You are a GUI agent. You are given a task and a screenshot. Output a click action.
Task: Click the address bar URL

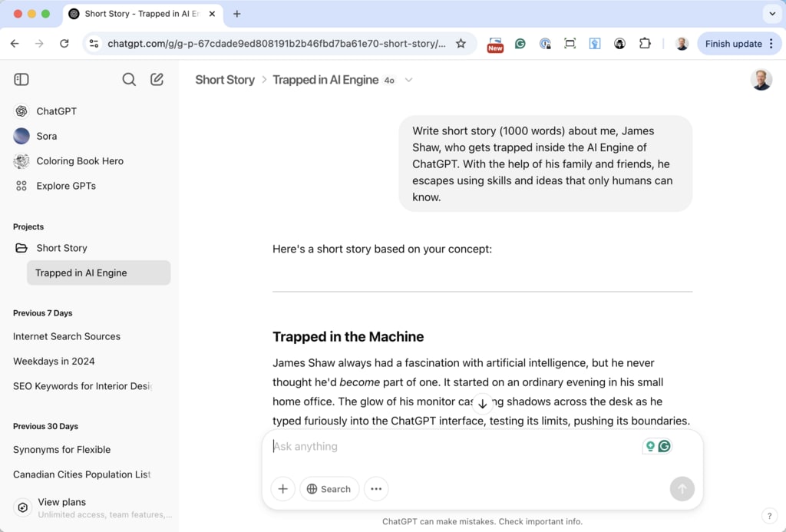tap(276, 44)
